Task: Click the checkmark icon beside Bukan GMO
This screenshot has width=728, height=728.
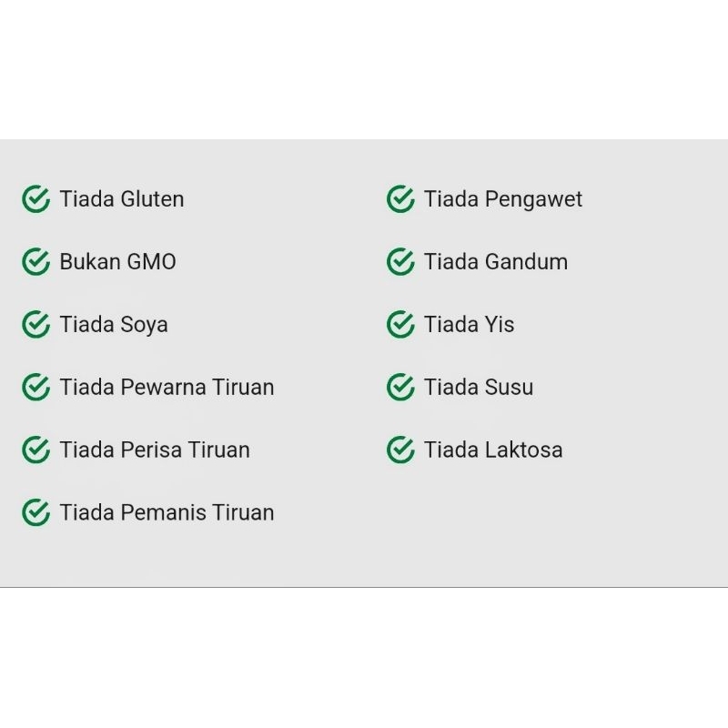Action: (x=35, y=262)
